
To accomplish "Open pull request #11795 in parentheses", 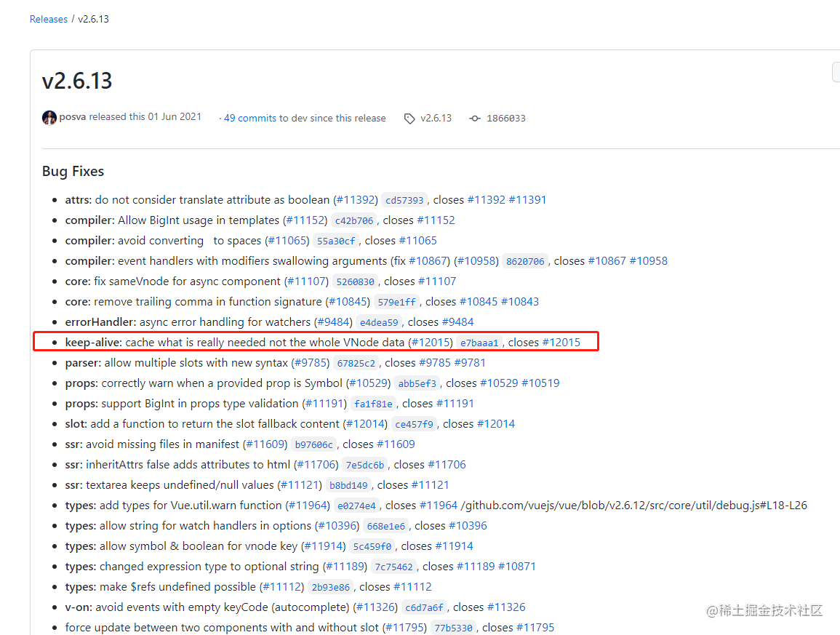I will pyautogui.click(x=404, y=628).
